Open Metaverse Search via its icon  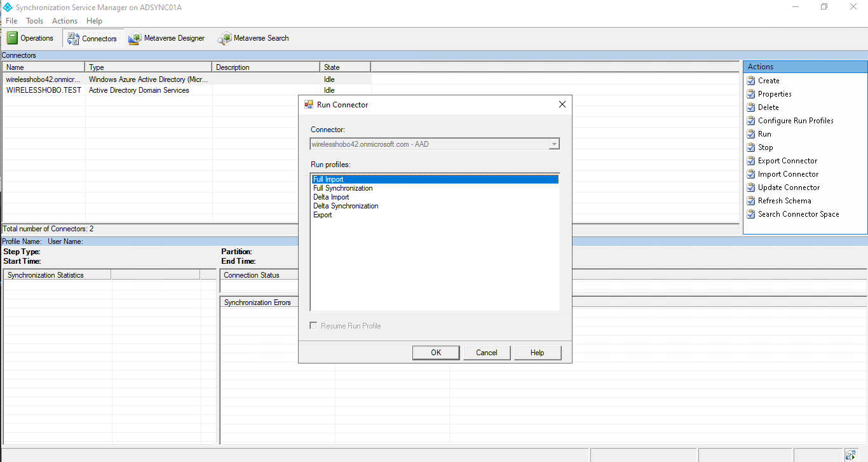pos(224,39)
